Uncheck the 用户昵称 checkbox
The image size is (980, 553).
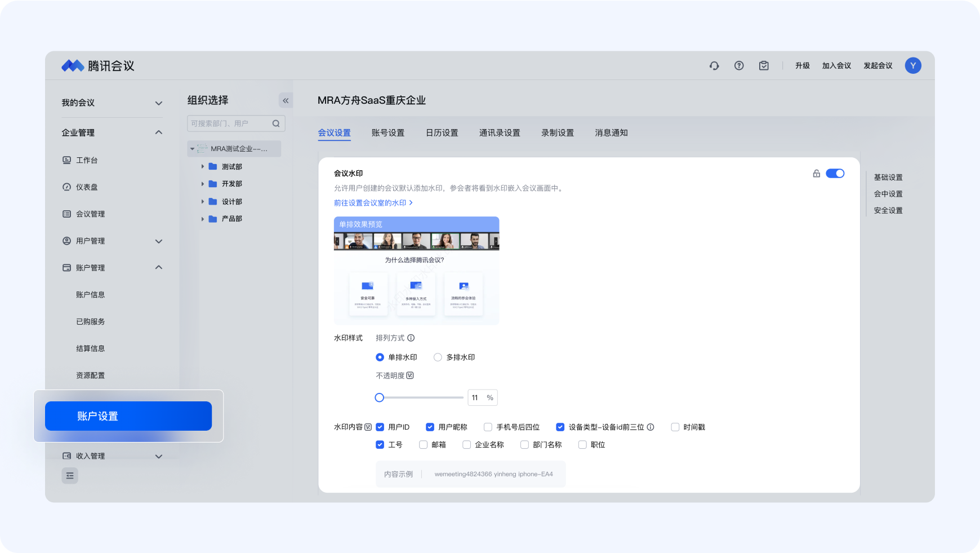pyautogui.click(x=430, y=427)
